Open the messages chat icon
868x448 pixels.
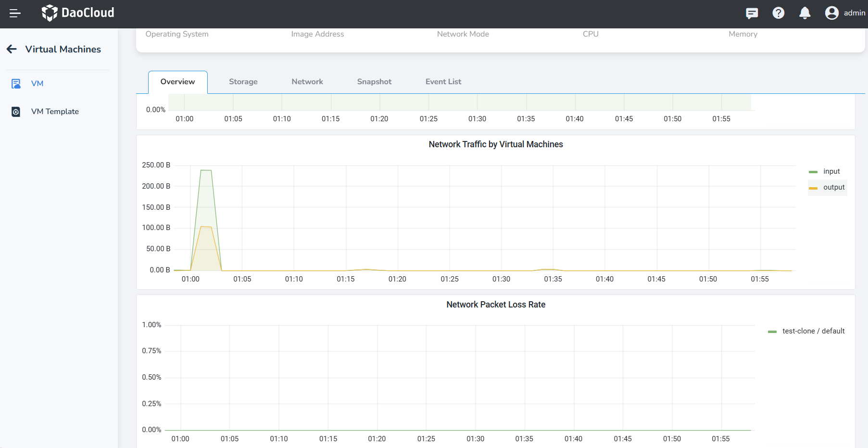tap(752, 13)
